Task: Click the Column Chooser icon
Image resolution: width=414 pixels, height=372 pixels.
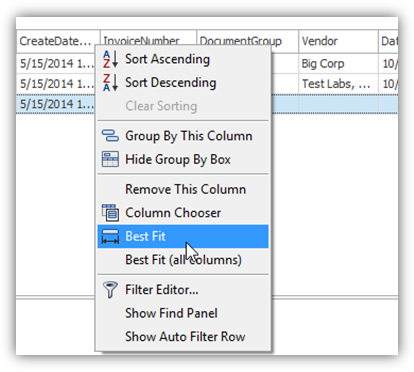Action: tap(110, 213)
